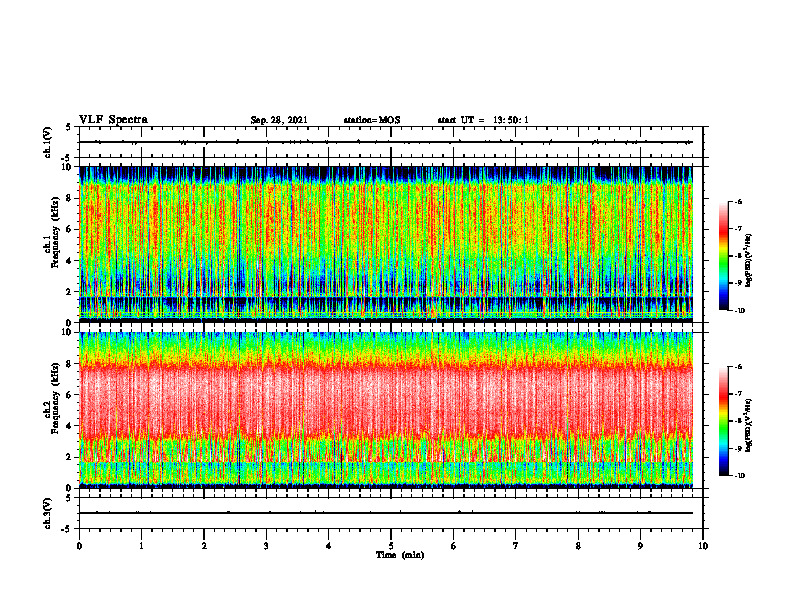
Task: Click the "5" tick on ch.1(V) axis
Action: pos(68,128)
